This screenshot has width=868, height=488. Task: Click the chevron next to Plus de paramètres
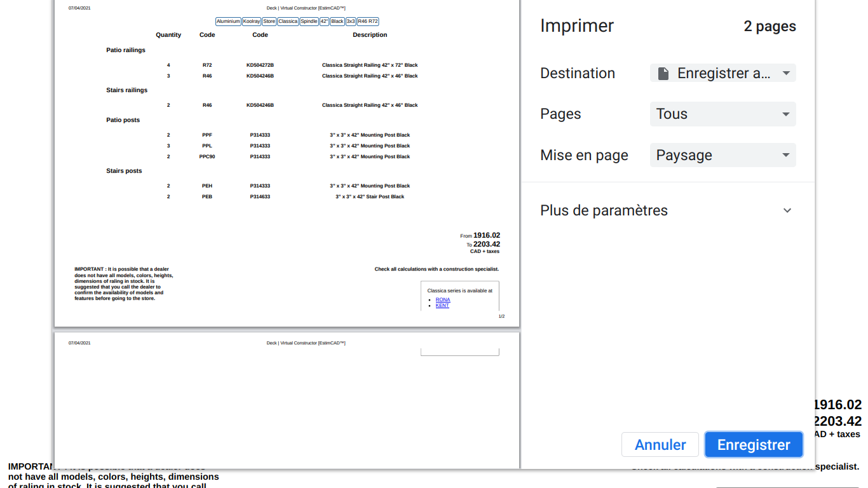(x=787, y=210)
